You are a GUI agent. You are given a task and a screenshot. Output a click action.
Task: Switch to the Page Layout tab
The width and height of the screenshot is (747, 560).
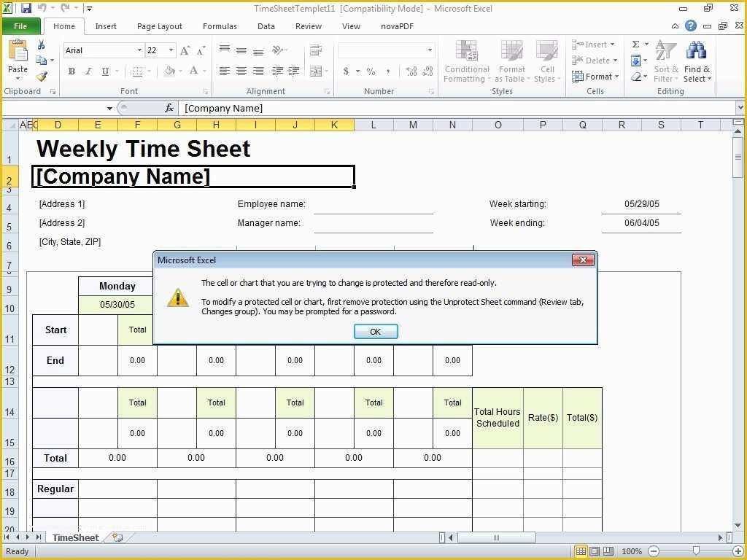coord(160,27)
